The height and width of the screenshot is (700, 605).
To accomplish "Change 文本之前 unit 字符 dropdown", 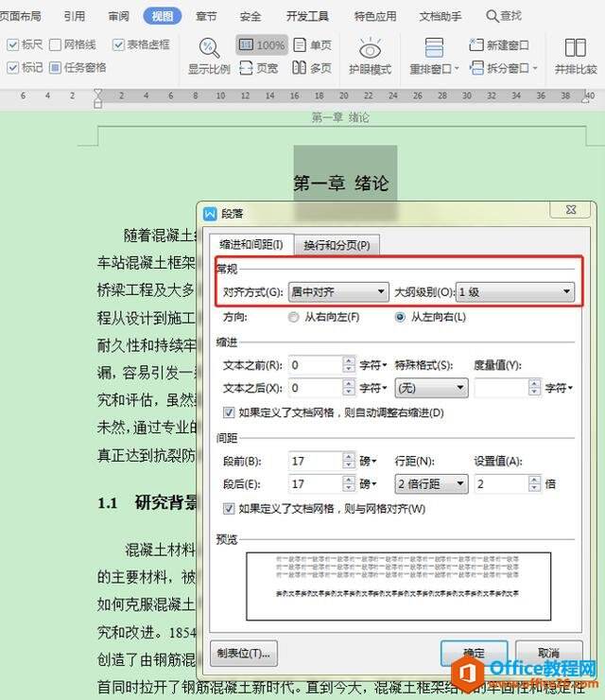I will [373, 365].
